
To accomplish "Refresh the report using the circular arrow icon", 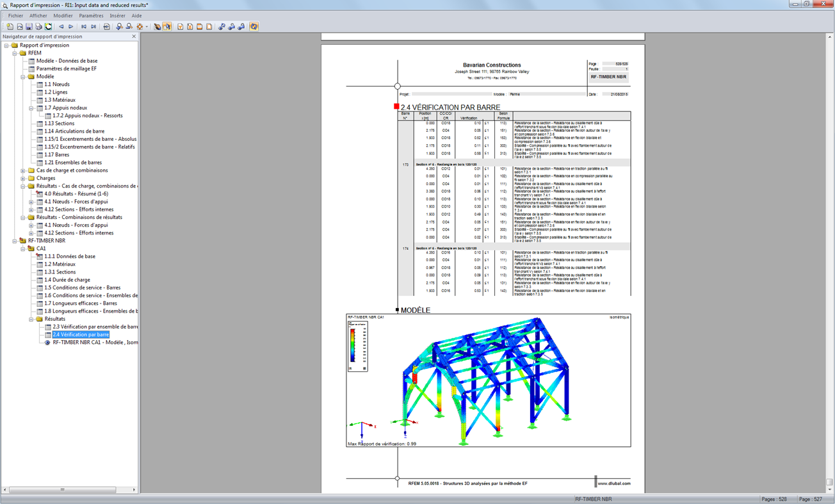I will (x=48, y=26).
